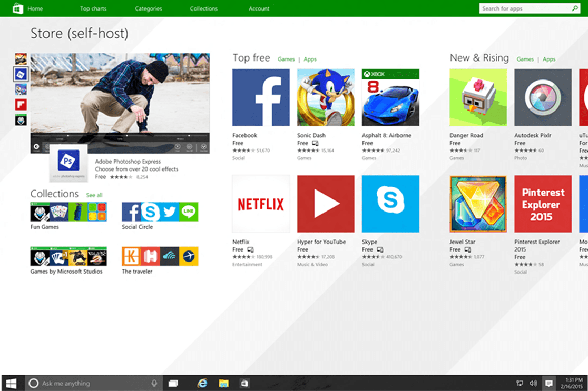Click the Search for apps field
The image size is (588, 391).
(524, 8)
